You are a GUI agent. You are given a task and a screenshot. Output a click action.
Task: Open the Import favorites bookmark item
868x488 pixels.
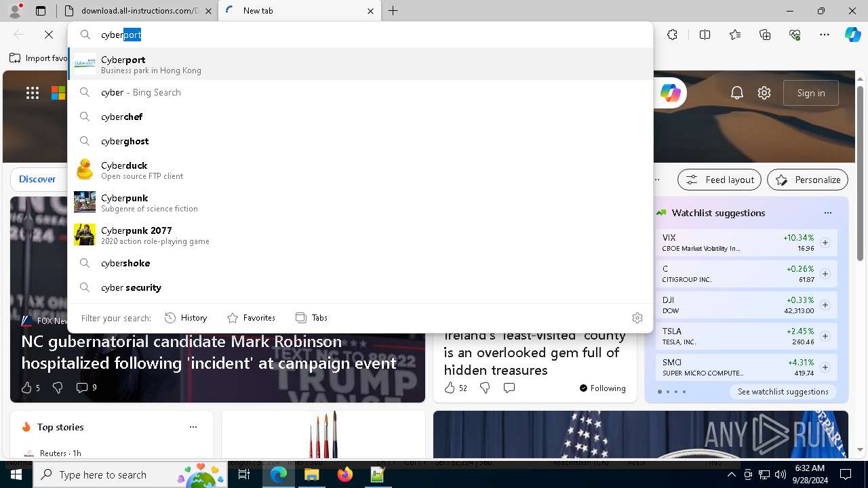(x=39, y=58)
